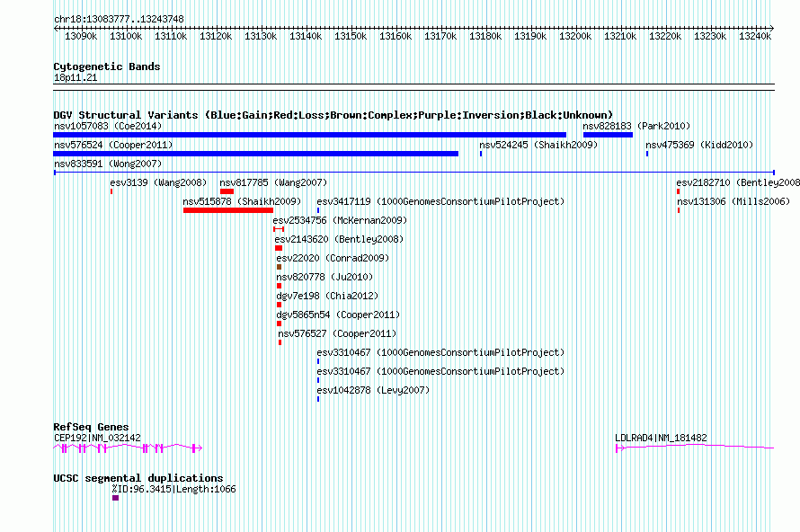This screenshot has width=800, height=532.
Task: Click the nsv475369 (Kidd2010) variant marker
Action: (x=647, y=154)
